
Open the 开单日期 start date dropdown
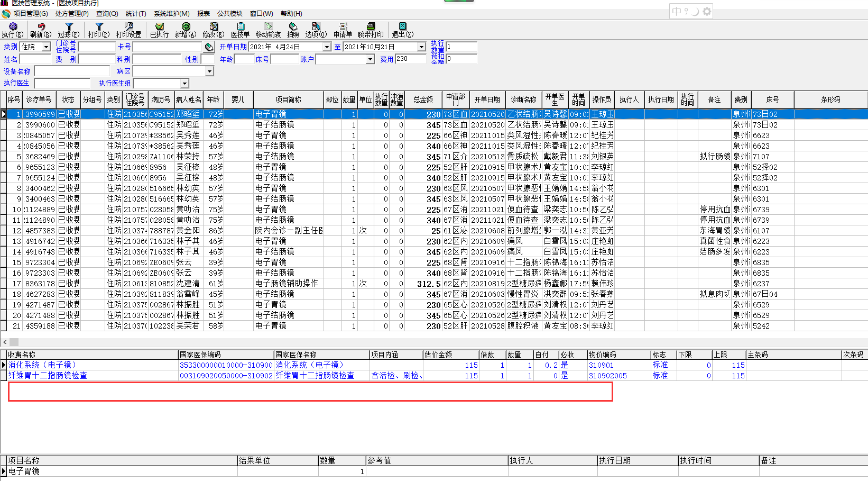pyautogui.click(x=326, y=47)
